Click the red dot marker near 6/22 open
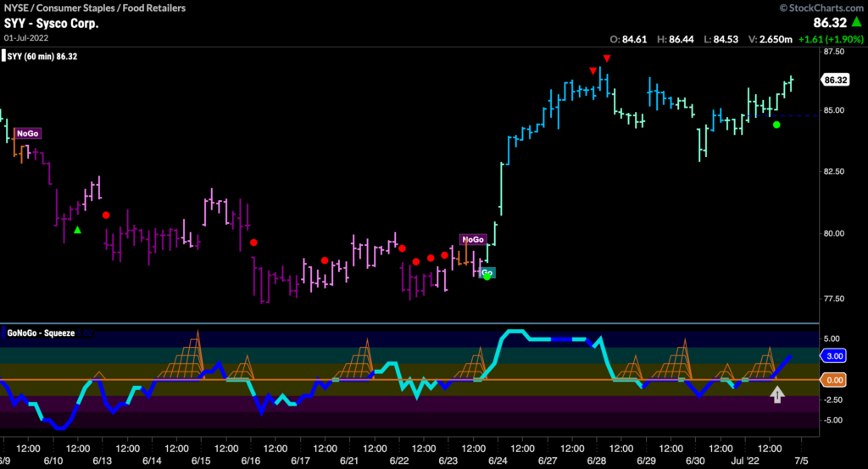This screenshot has height=469, width=868. pos(402,248)
